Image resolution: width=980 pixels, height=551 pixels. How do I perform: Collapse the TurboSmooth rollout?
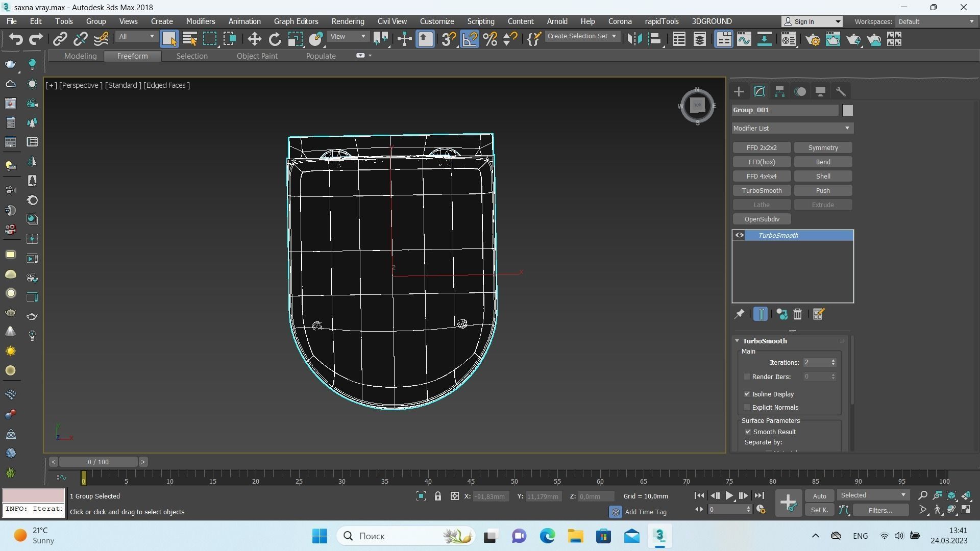(x=737, y=341)
